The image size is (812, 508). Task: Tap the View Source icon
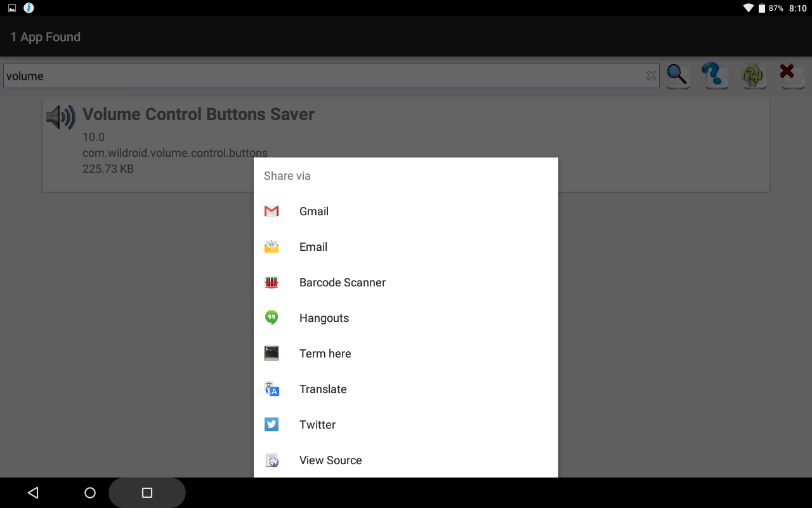(272, 460)
